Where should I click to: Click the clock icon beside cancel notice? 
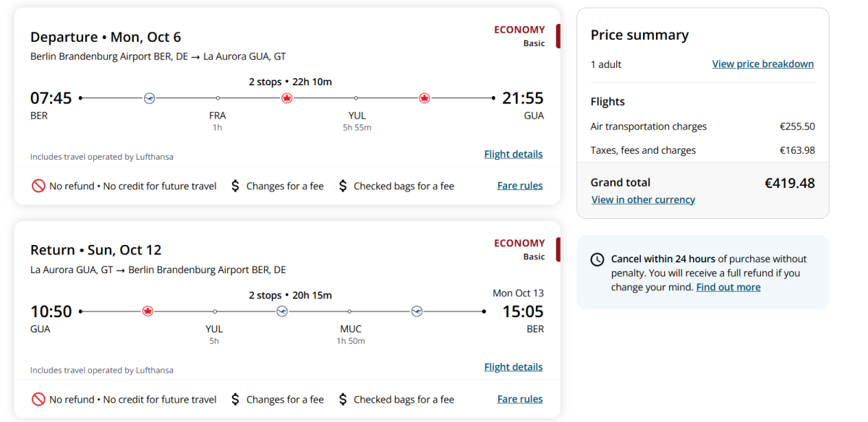[x=597, y=259]
